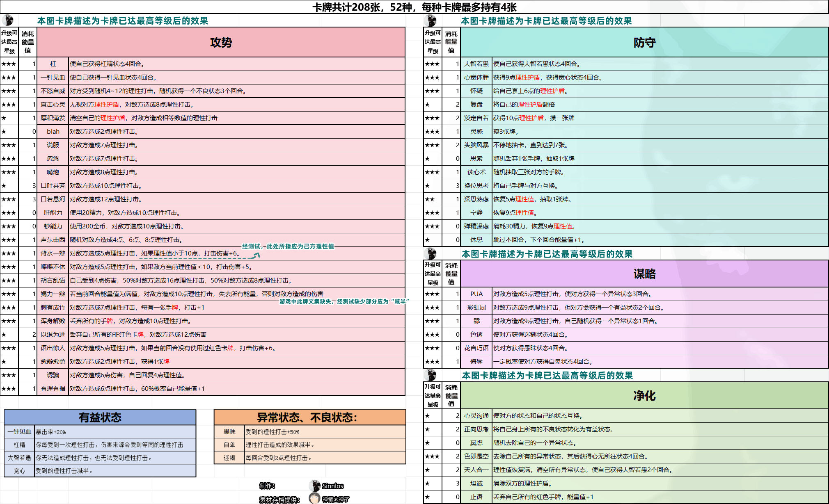This screenshot has height=504, width=829.
Task: Select the description 不停地抽卡，直到达到7张。
Action: tap(530, 145)
